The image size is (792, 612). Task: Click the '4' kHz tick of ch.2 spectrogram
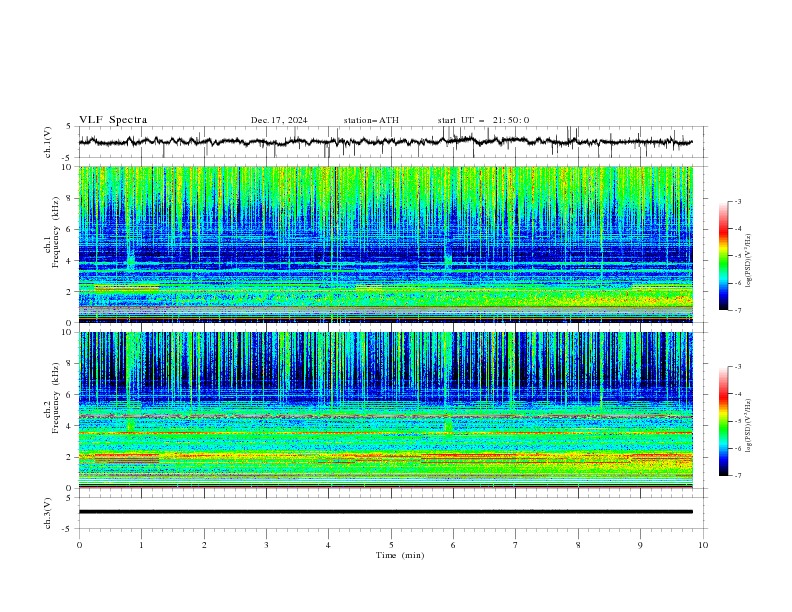point(71,426)
